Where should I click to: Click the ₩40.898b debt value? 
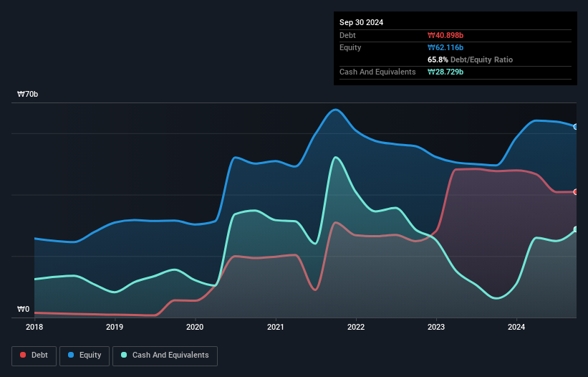click(x=445, y=35)
